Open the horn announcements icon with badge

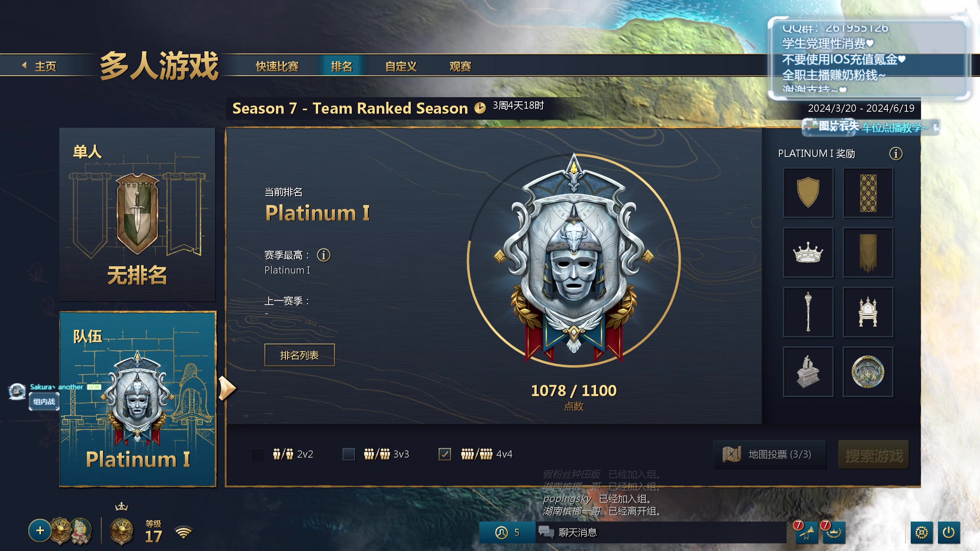(807, 532)
